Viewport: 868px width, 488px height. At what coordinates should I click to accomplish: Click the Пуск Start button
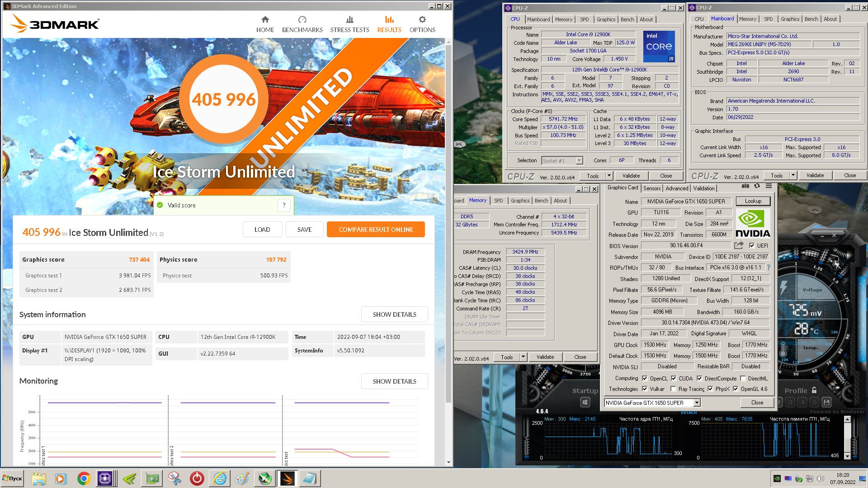click(x=13, y=479)
